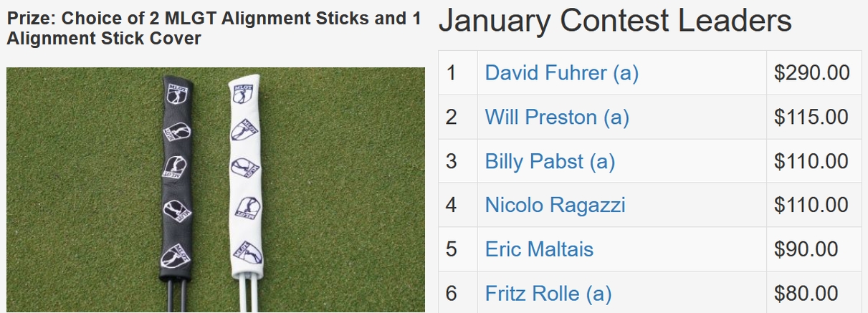This screenshot has height=313, width=868.
Task: Click the $290.00 earnings cell
Action: [x=812, y=73]
